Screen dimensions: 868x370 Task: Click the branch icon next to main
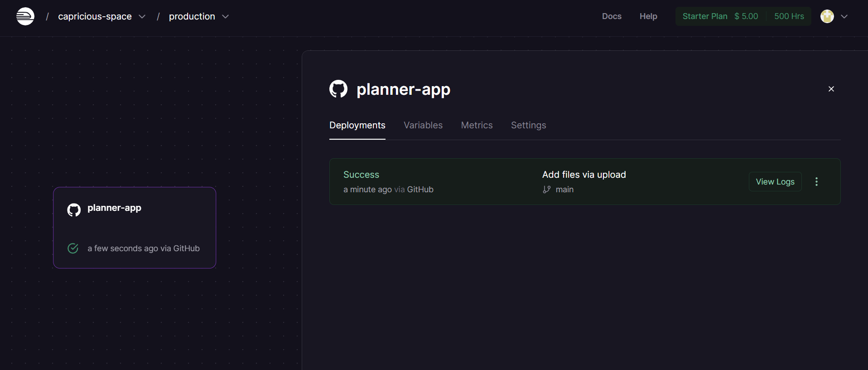pos(547,190)
